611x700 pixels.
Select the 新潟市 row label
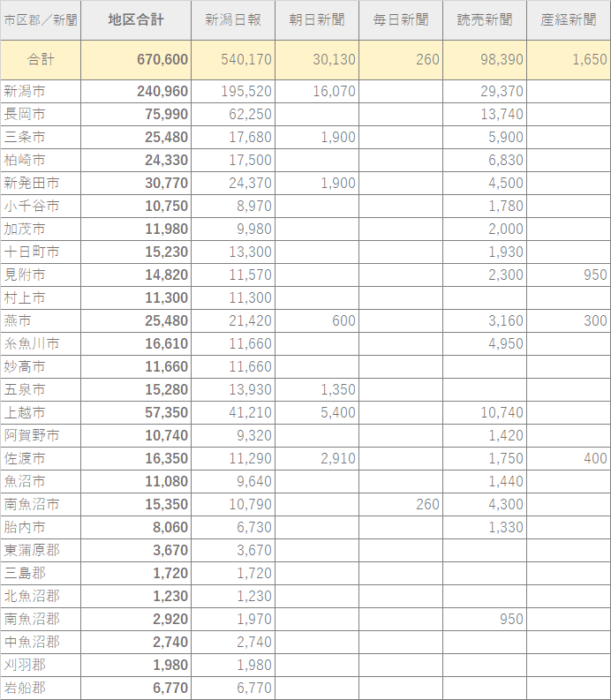click(x=25, y=91)
